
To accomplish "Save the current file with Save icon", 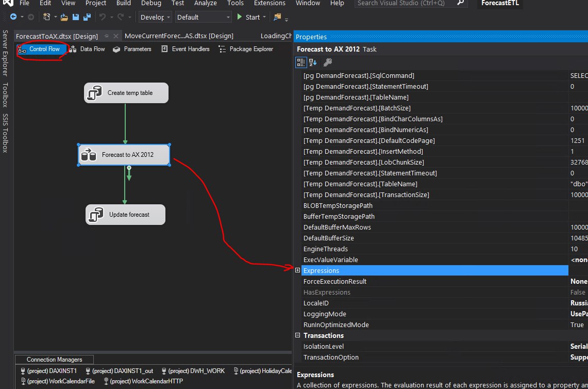I will [x=75, y=17].
